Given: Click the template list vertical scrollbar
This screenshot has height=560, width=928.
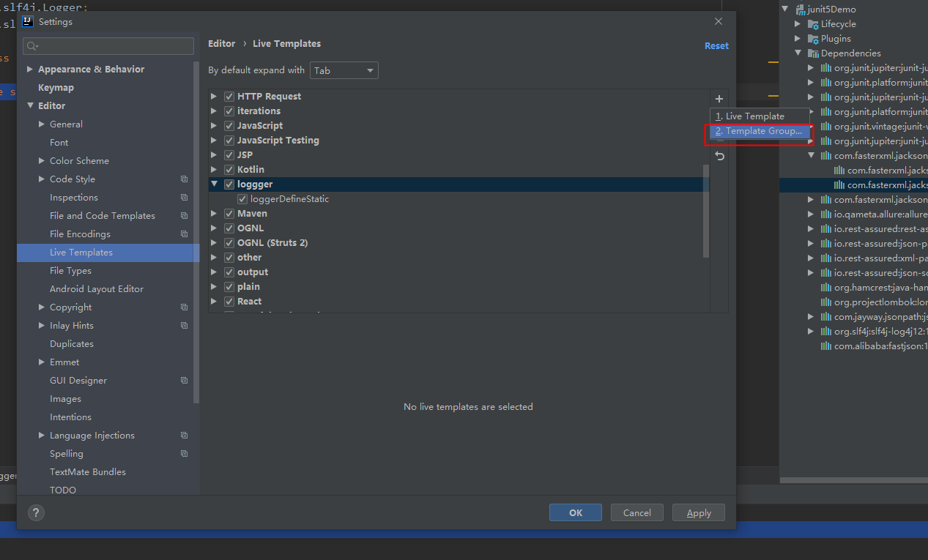Looking at the screenshot, I should coord(706,211).
